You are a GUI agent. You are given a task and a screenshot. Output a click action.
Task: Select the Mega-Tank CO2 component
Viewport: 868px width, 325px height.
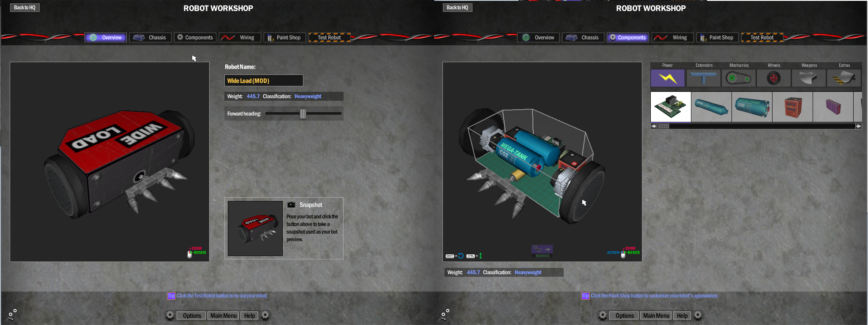click(x=752, y=107)
